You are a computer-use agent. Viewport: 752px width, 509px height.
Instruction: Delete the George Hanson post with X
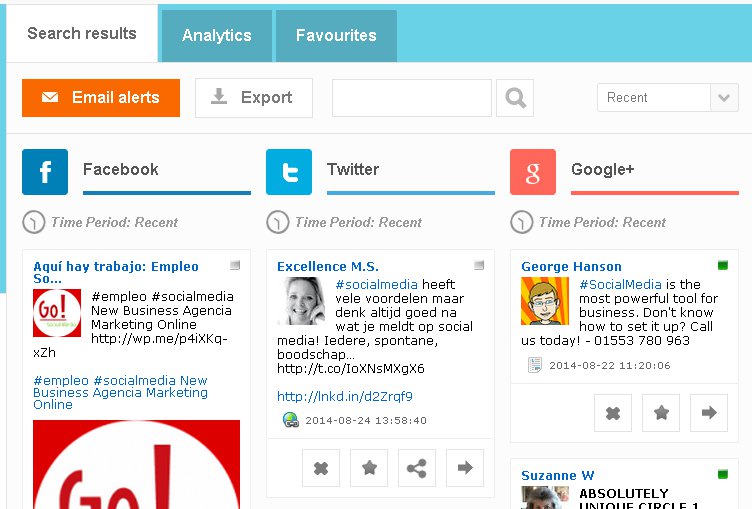point(613,413)
